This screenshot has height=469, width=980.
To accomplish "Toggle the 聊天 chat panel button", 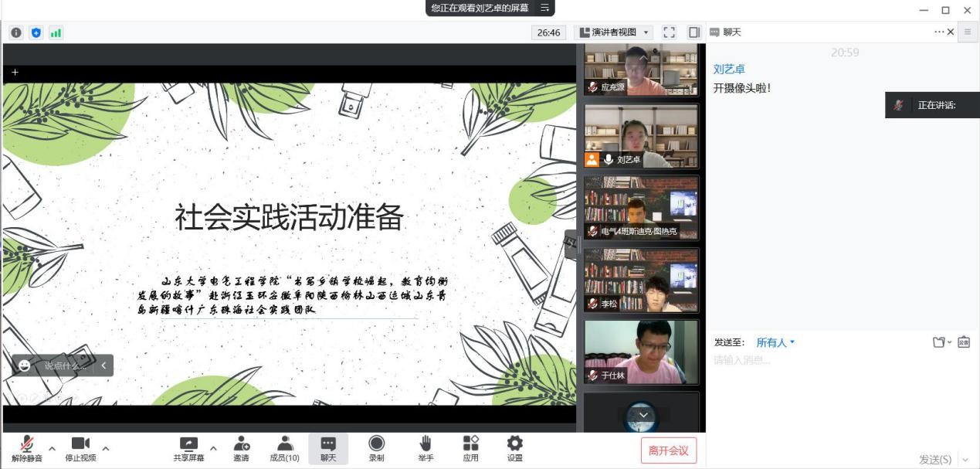I will coord(328,448).
